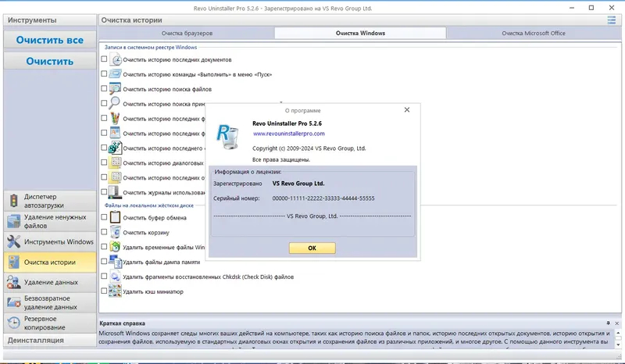
Task: Click the Unrecoverable Delete sidebar icon
Action: [13, 302]
